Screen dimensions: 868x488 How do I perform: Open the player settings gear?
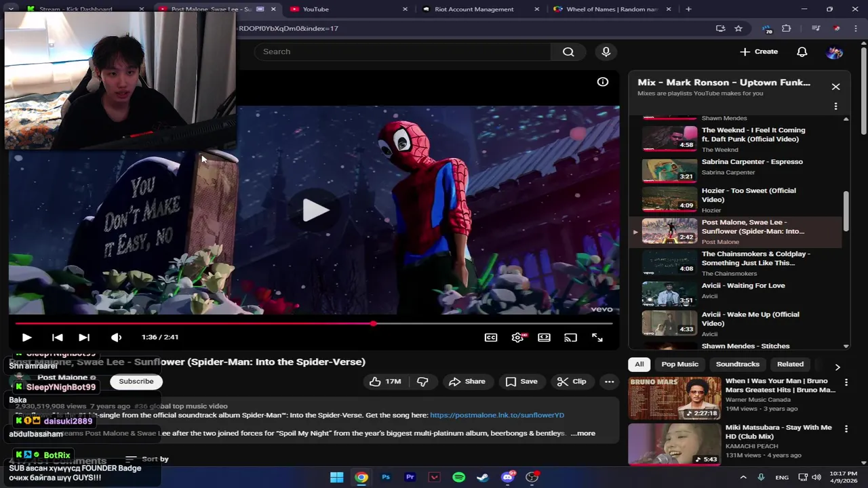pos(517,337)
